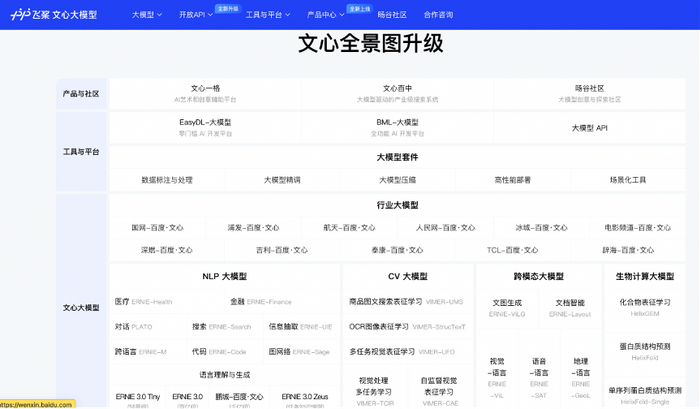Open 数据标注与处理 in the toolkit row

[167, 180]
